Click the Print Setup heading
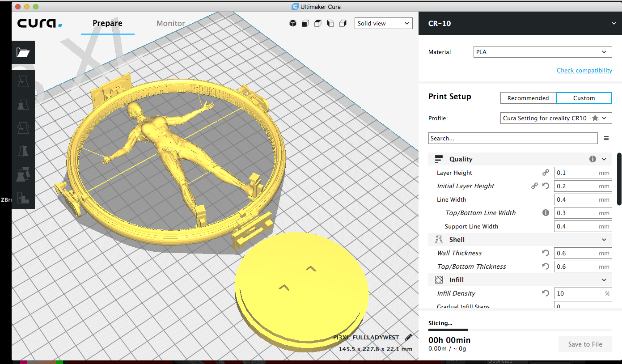Screen dimensions: 622x364 point(450,97)
